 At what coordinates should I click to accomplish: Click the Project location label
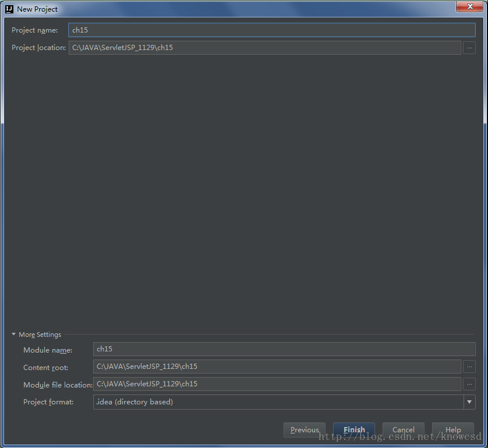(38, 48)
